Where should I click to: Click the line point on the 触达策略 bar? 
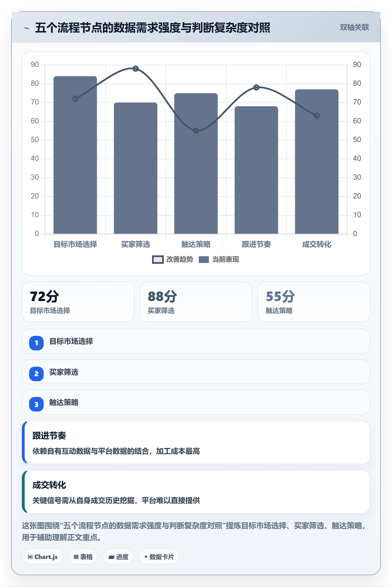pyautogui.click(x=196, y=131)
